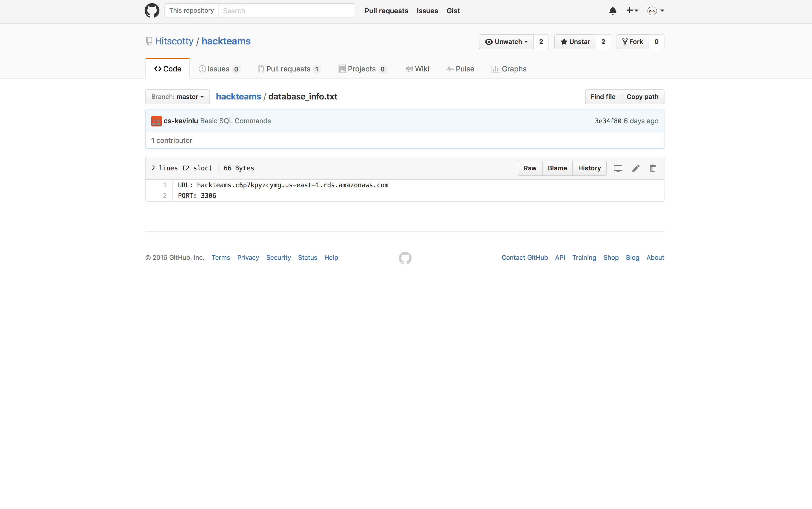Open the Branch: master selector
The width and height of the screenshot is (812, 509).
coord(177,97)
